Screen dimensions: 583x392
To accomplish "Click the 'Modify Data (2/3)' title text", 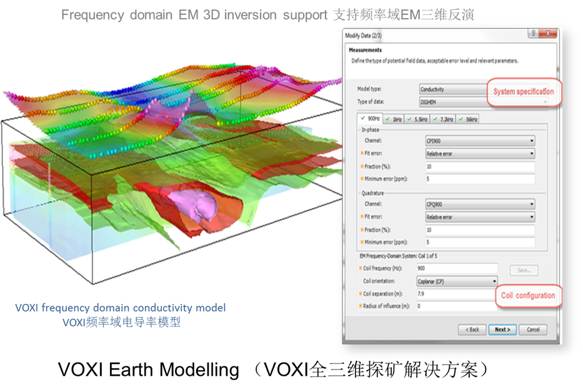I will click(363, 36).
